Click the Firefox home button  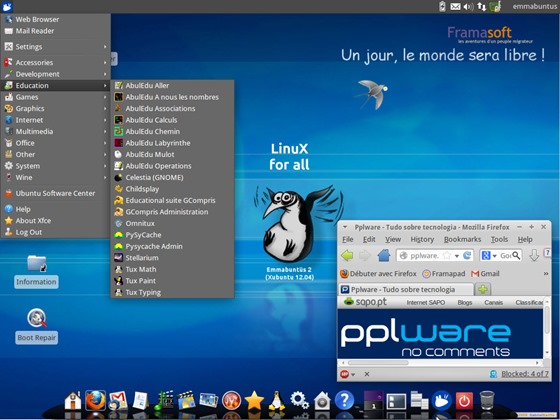[384, 255]
